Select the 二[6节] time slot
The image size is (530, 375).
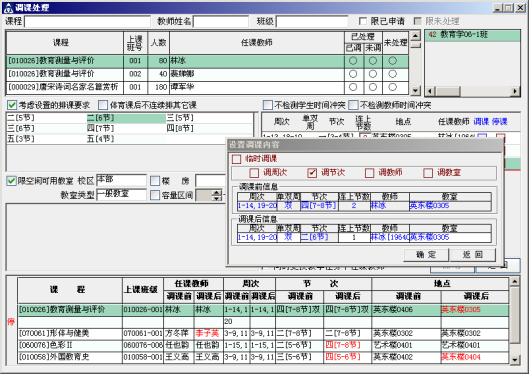tap(126, 118)
